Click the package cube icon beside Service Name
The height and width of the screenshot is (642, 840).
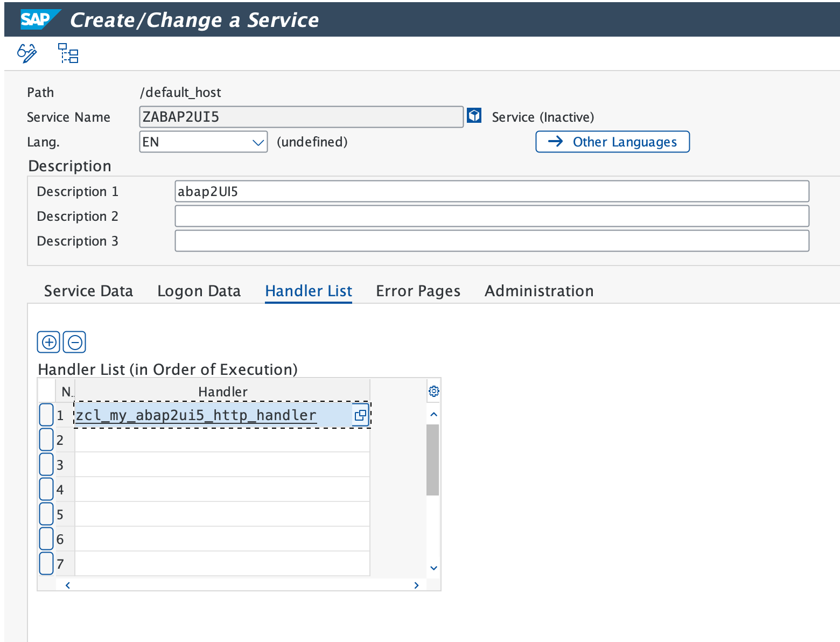(x=473, y=116)
